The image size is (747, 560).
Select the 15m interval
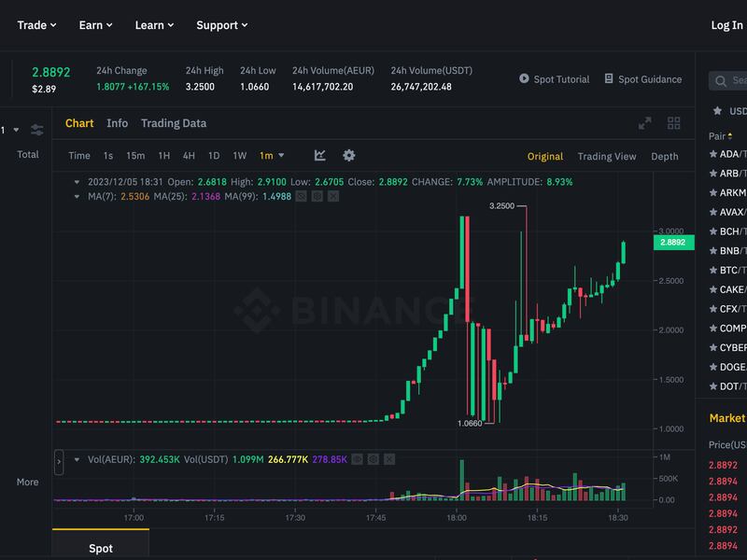coord(135,156)
